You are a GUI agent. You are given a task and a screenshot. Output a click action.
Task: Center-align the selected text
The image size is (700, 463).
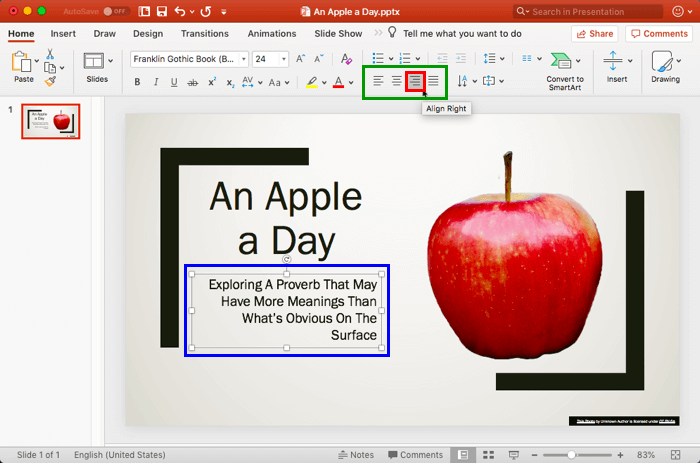[397, 81]
